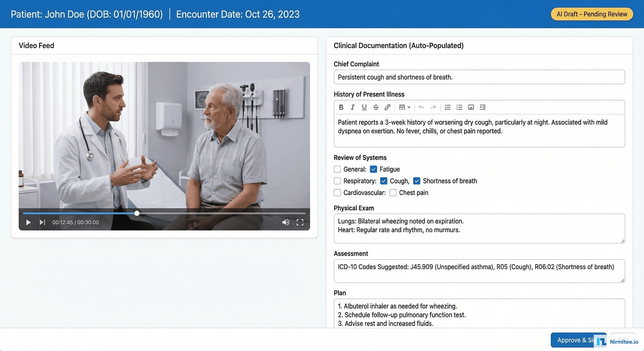Apply bold formatting in History of Present Illness
644x351 pixels.
(341, 107)
